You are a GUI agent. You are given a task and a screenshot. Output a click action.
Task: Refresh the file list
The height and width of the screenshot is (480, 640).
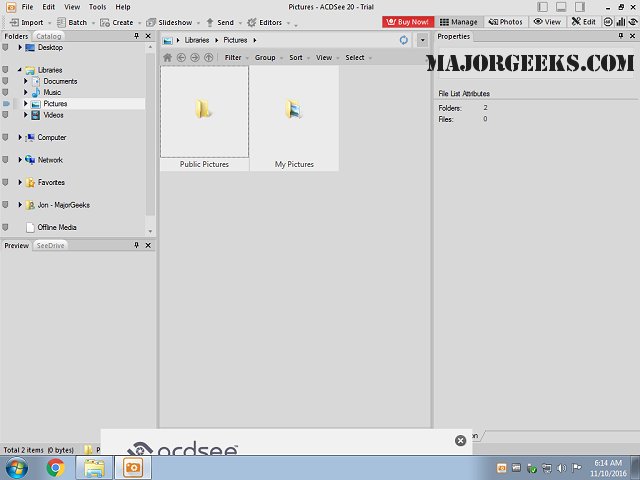coord(404,40)
